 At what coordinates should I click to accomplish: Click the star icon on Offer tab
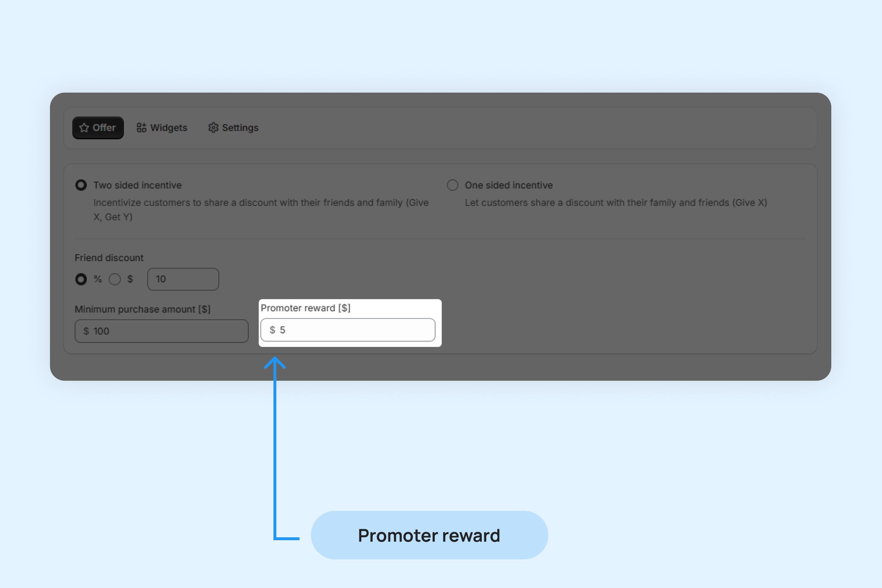click(x=84, y=128)
